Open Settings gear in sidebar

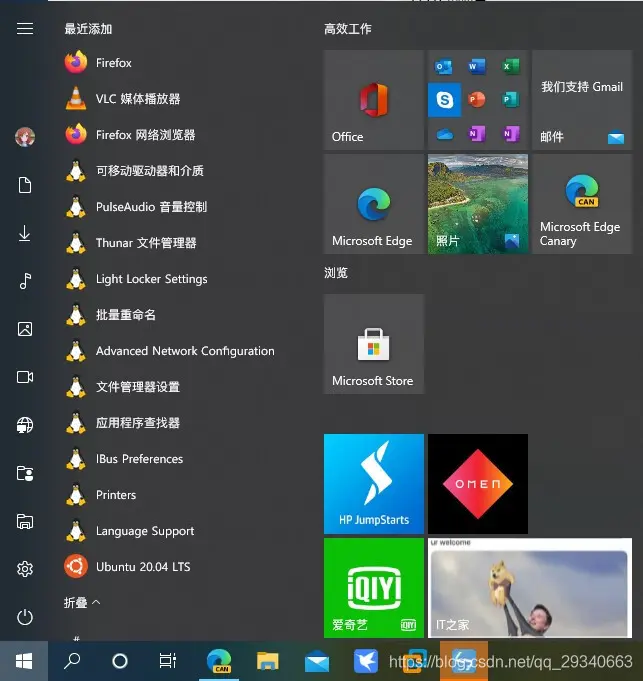pyautogui.click(x=25, y=569)
